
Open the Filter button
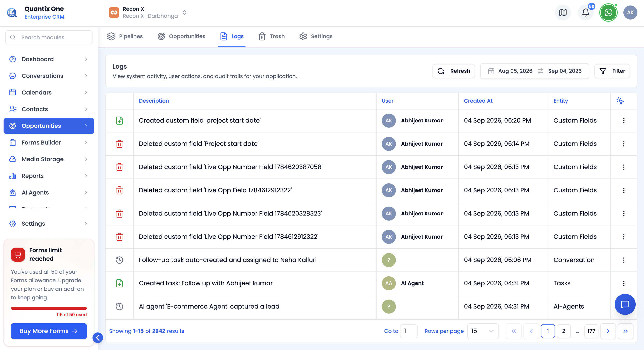point(612,71)
